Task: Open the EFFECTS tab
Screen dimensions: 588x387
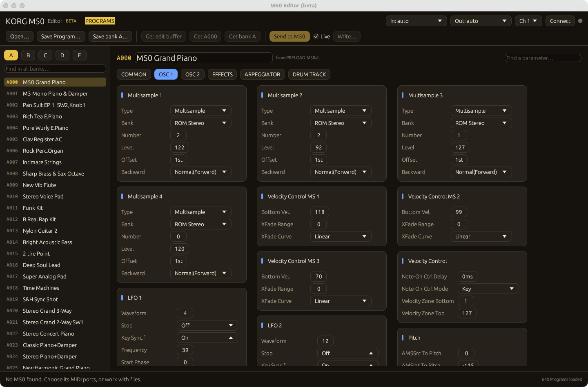Action: [x=223, y=74]
